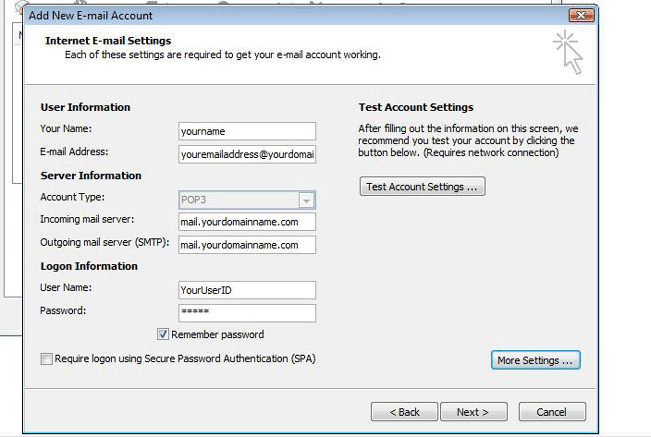
Task: Click the Password entry field
Action: pyautogui.click(x=247, y=313)
